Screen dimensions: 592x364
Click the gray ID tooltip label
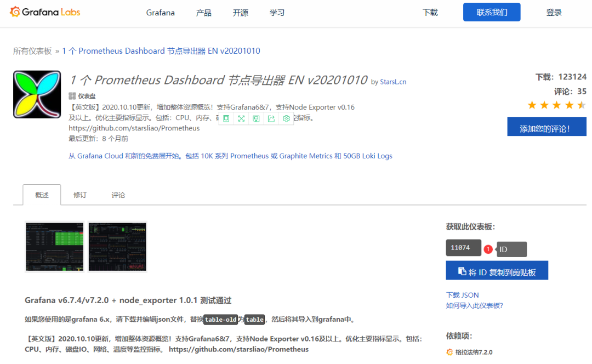[511, 249]
